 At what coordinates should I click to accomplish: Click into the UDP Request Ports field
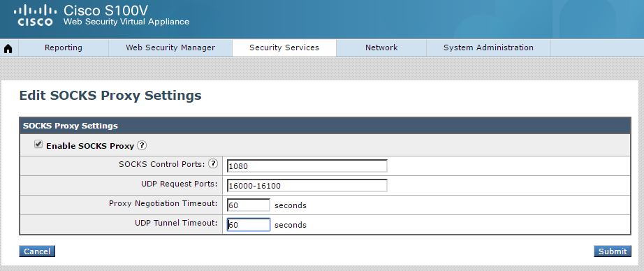tap(307, 186)
